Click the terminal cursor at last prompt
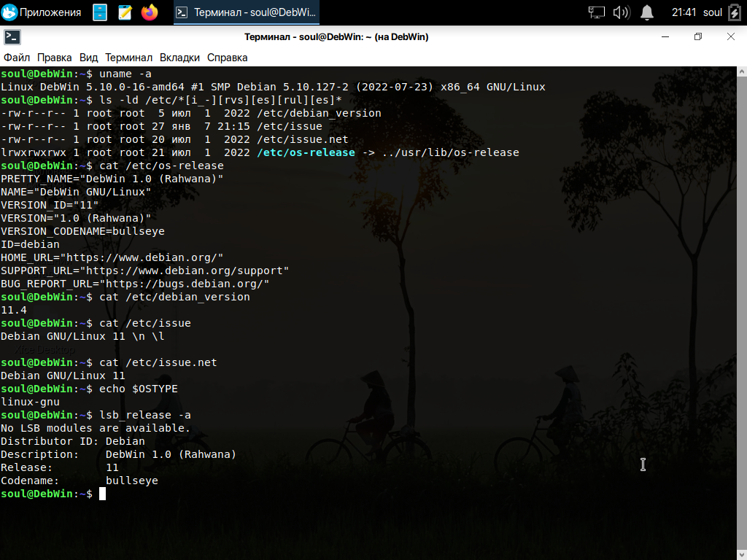Screen dimensions: 747x560 [x=102, y=494]
